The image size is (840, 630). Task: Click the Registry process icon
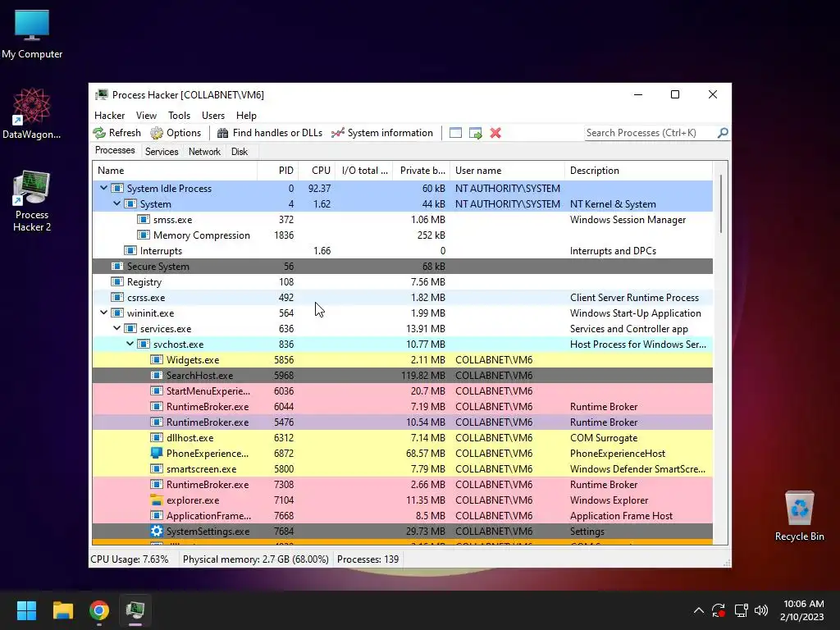(116, 282)
